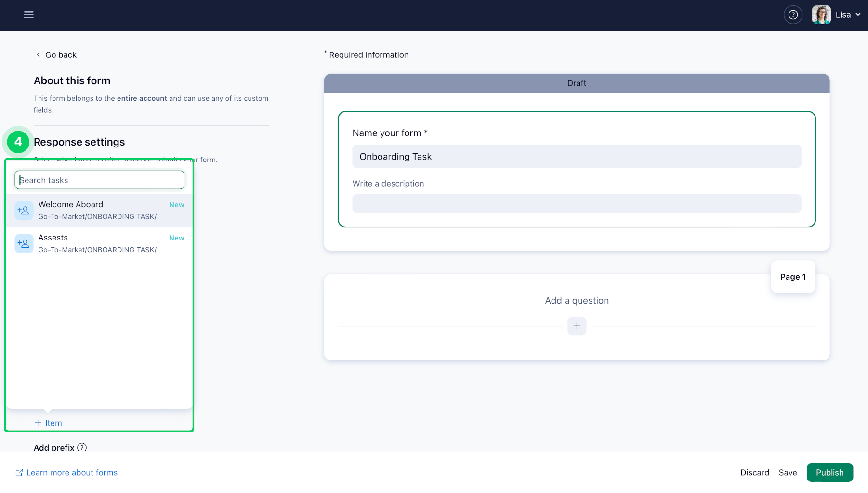Click the plus icon under Add a question
Viewport: 868px width, 493px height.
[x=577, y=326]
